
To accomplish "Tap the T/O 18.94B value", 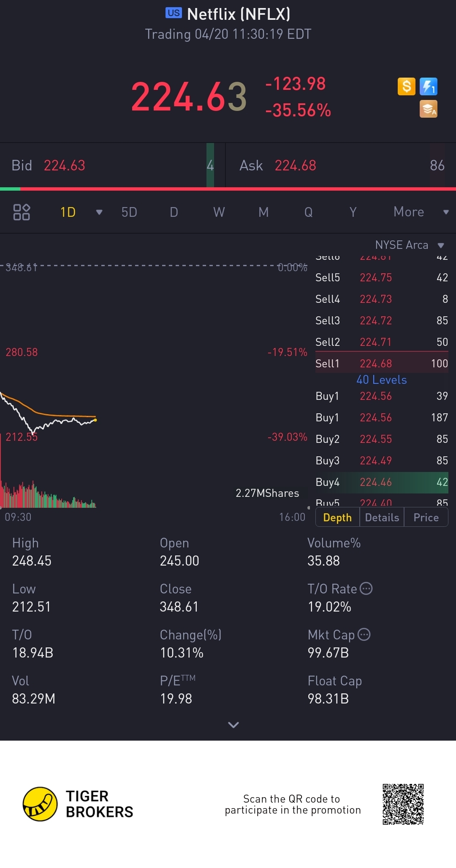I will [33, 653].
